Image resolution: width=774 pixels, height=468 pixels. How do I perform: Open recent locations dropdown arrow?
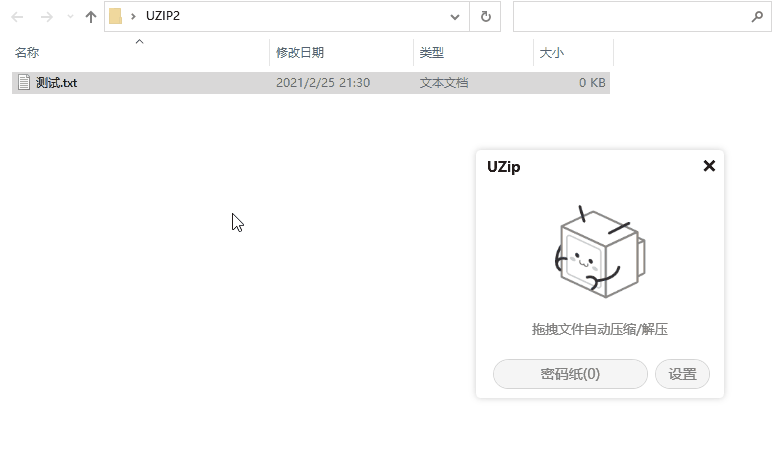pyautogui.click(x=70, y=17)
